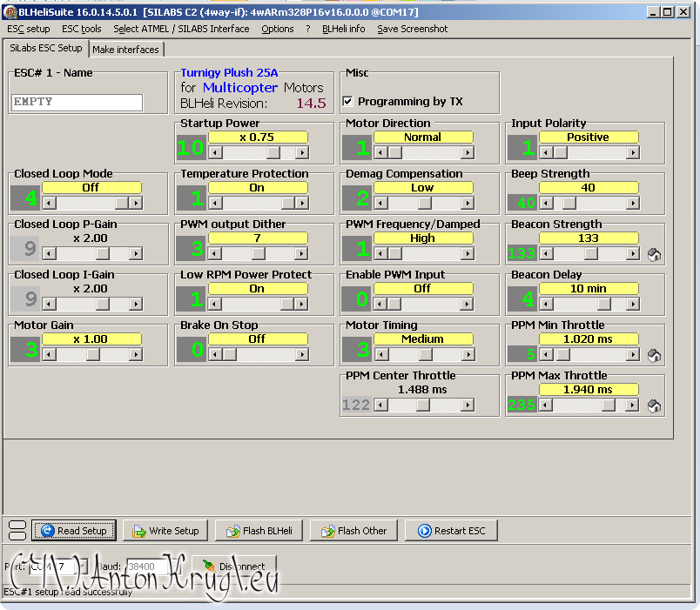Increase PWM output Dither with right arrow
Screen dimensions: 700x610
pos(301,253)
